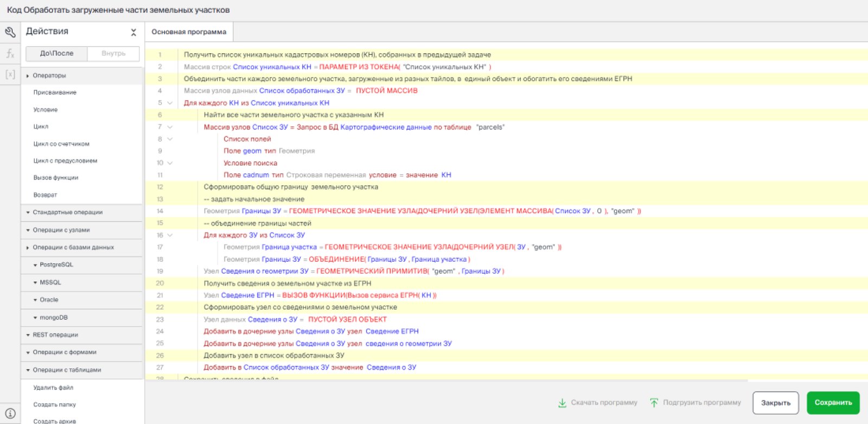Click the Закрыть button
The image size is (868, 424).
coord(776,403)
